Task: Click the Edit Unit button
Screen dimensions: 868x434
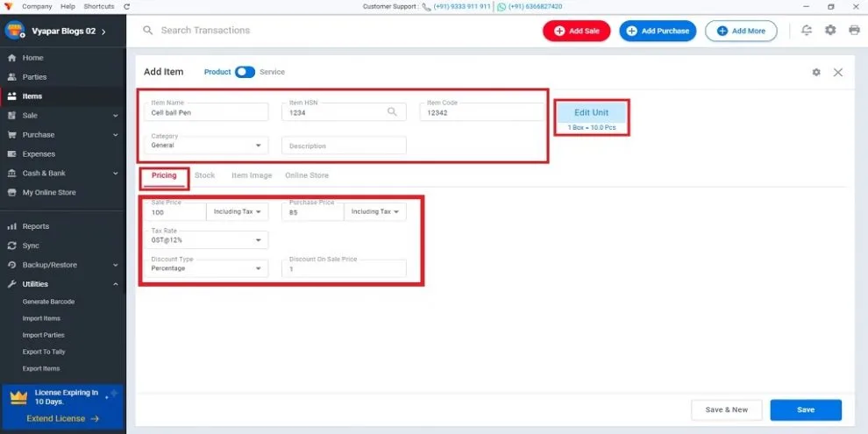Action: pos(591,112)
